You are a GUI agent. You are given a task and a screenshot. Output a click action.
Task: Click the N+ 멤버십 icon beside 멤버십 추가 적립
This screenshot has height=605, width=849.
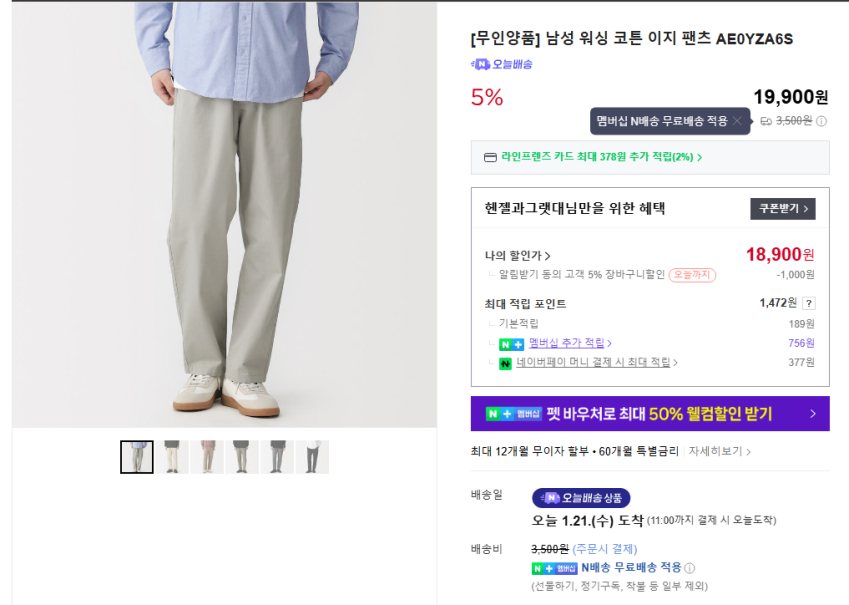(512, 345)
